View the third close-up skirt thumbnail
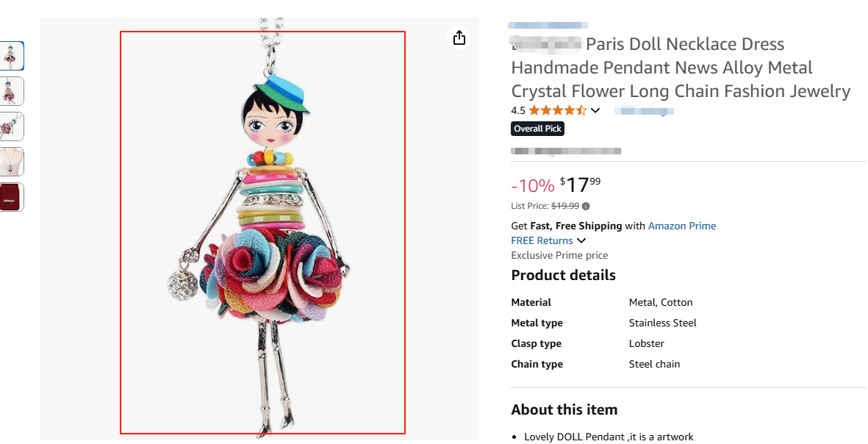Viewport: 868px width, 444px height. [x=12, y=126]
